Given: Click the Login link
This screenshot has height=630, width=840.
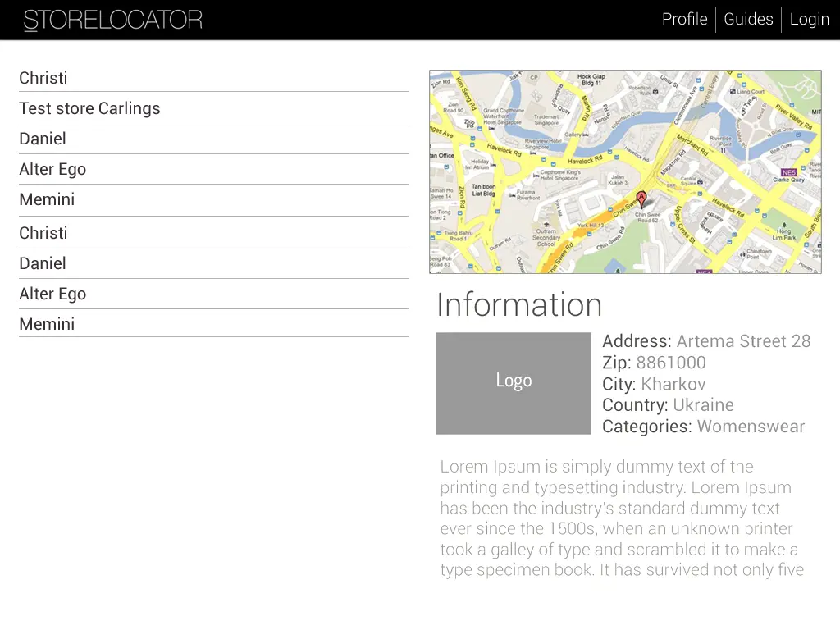Looking at the screenshot, I should click(809, 19).
